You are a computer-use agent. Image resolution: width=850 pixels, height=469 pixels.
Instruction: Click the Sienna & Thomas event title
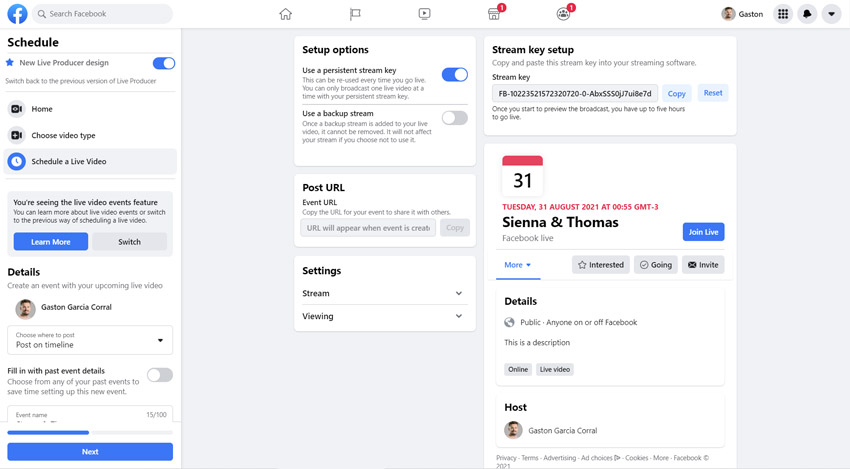tap(560, 222)
